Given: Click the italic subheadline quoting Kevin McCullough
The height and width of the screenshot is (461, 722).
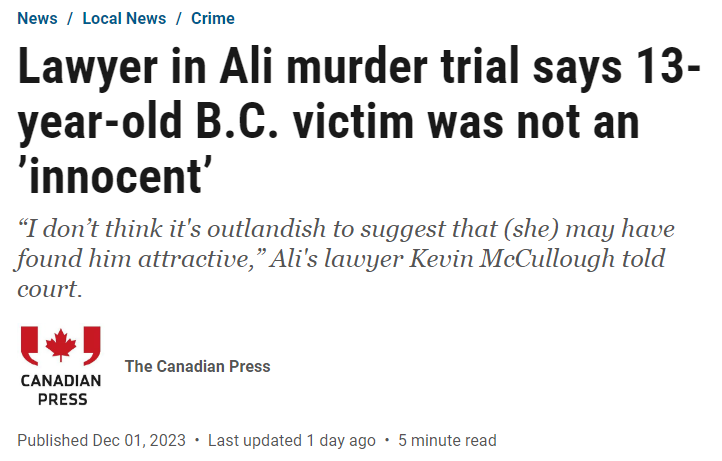Looking at the screenshot, I should (x=346, y=258).
